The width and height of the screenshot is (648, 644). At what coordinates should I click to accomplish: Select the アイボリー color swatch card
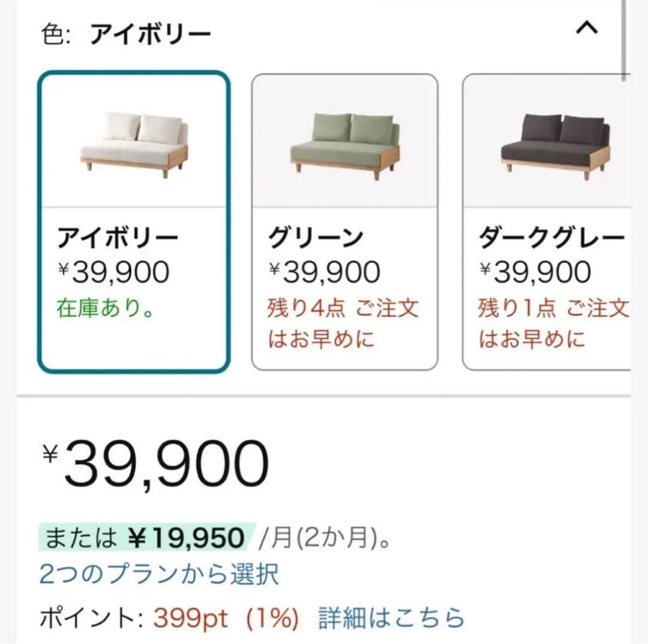pos(133,222)
